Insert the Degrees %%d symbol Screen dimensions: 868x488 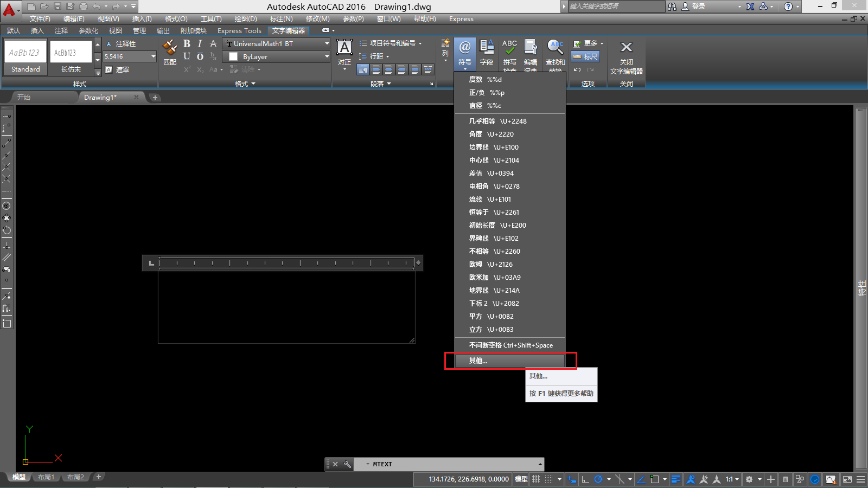tap(510, 79)
